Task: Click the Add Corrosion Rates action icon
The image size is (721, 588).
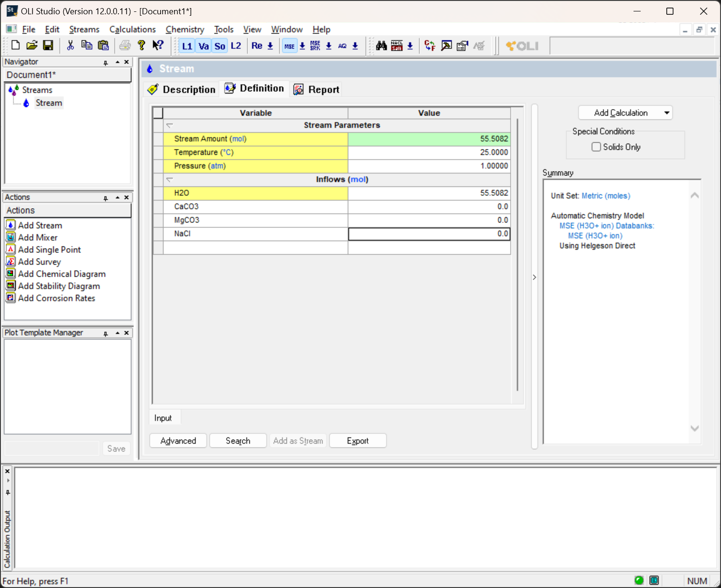Action: click(10, 298)
